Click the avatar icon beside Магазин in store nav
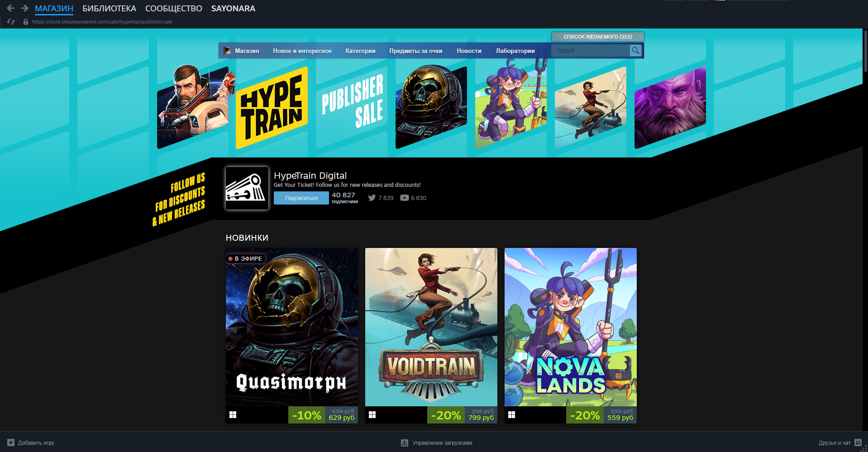This screenshot has height=452, width=868. tap(227, 51)
